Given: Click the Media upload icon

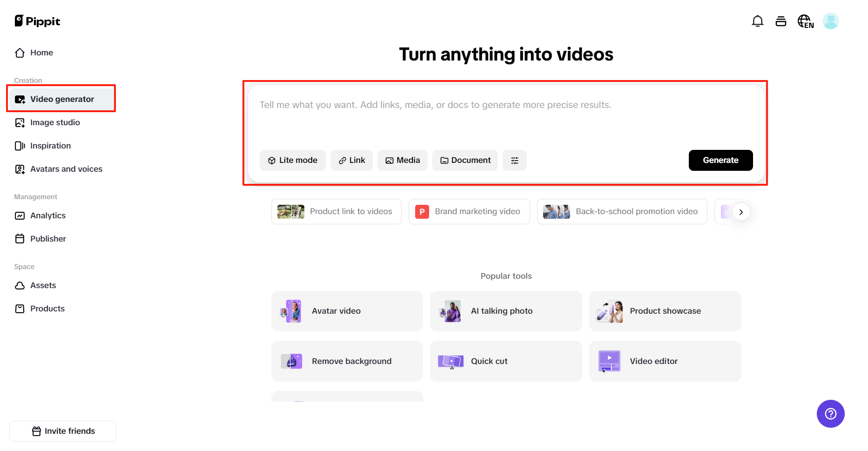Looking at the screenshot, I should 390,160.
